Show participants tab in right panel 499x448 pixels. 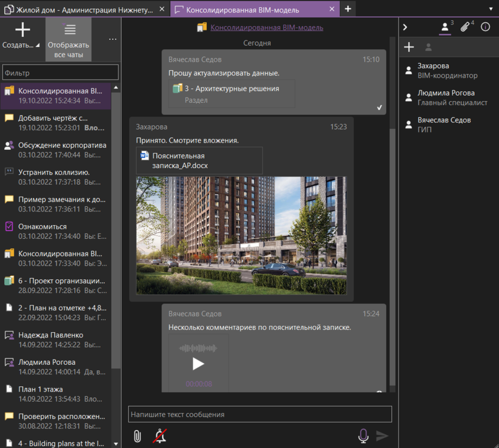(x=444, y=27)
